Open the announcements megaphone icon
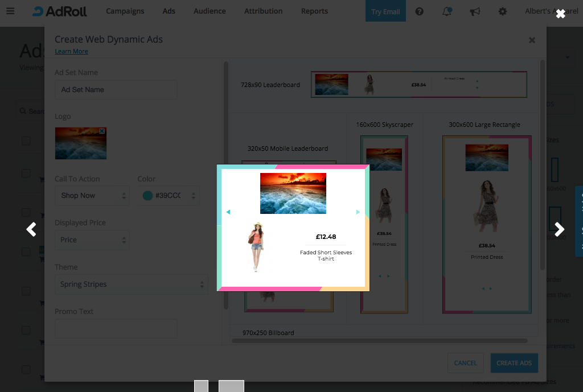This screenshot has height=392, width=583. pos(475,11)
